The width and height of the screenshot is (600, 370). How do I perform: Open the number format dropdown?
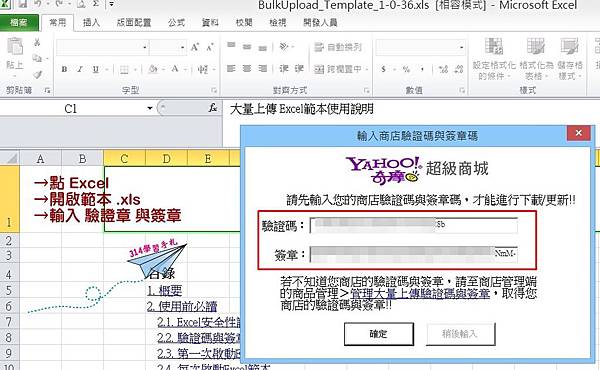click(x=461, y=47)
